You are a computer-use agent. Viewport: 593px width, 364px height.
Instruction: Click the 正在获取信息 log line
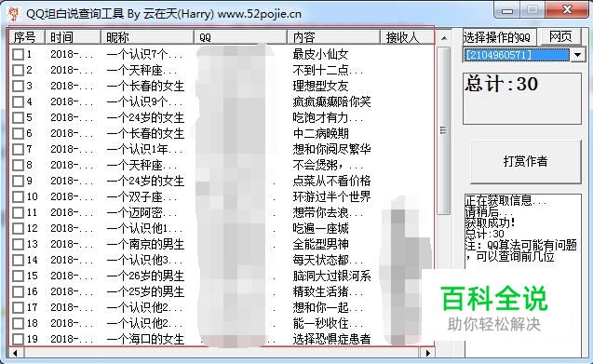coord(505,200)
